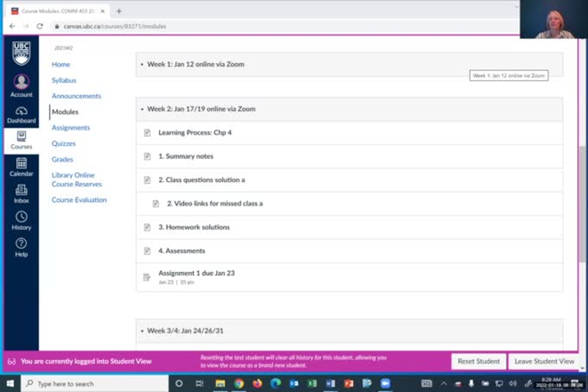Screen dimensions: 588x392
Task: Click the page icon beside Learning Process: Chp 4
Action: click(148, 132)
